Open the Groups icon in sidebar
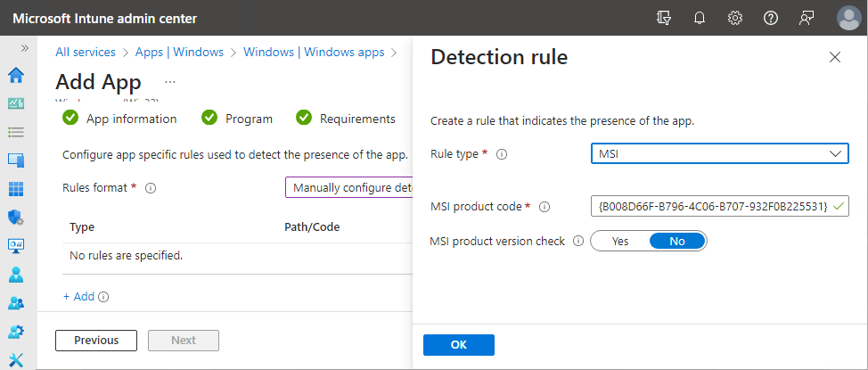This screenshot has height=370, width=868. click(16, 303)
